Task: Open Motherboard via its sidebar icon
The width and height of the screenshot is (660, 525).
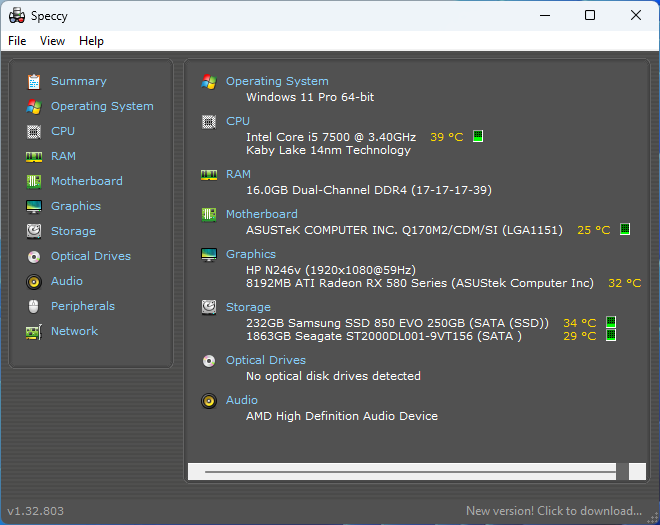Action: (x=34, y=181)
